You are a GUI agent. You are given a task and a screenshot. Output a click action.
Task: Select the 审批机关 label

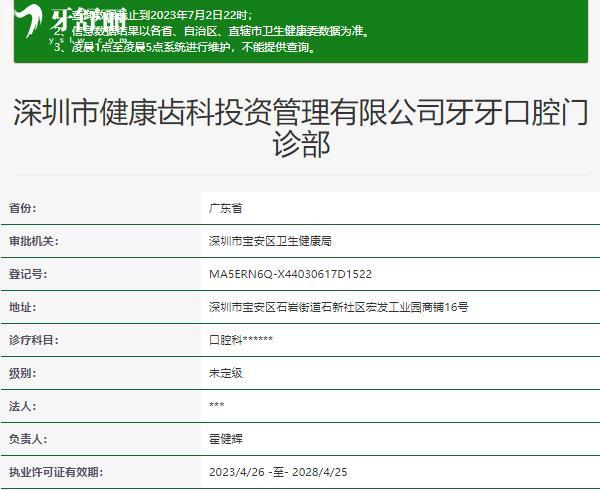34,241
